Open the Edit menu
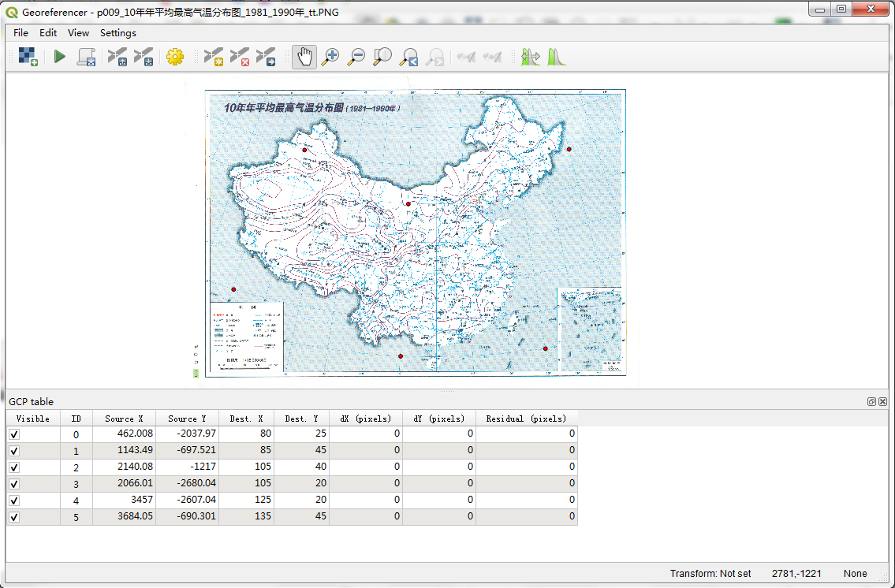 click(48, 32)
